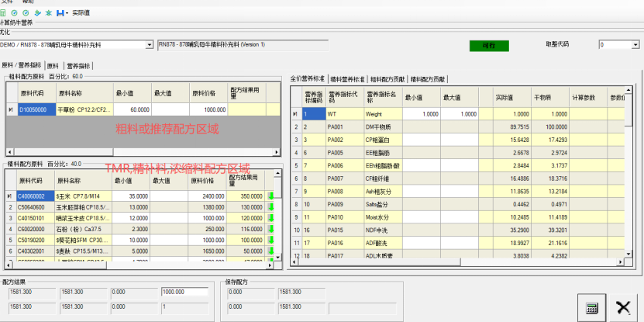The width and height of the screenshot is (644, 322).
Task: Open the 取整代码 dropdown
Action: [x=635, y=45]
